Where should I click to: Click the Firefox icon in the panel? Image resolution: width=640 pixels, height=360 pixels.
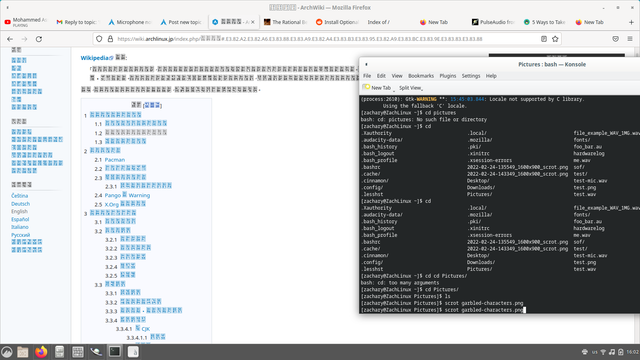point(41,352)
